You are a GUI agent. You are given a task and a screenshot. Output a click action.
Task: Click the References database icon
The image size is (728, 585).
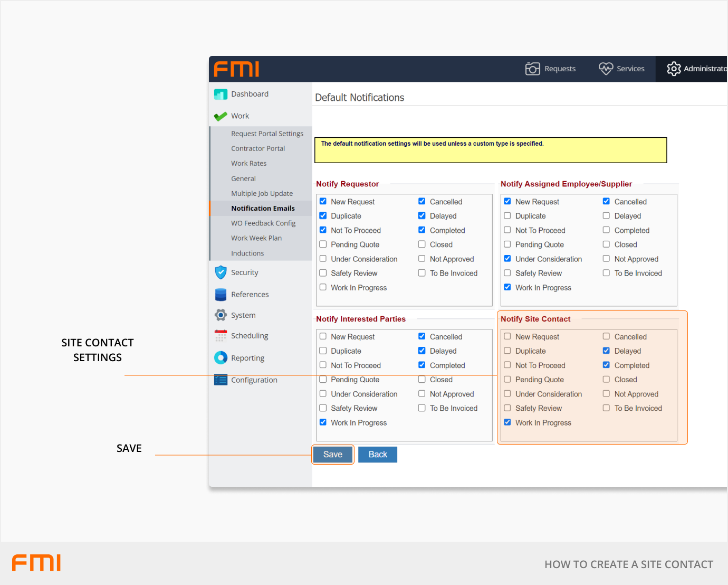[221, 295]
